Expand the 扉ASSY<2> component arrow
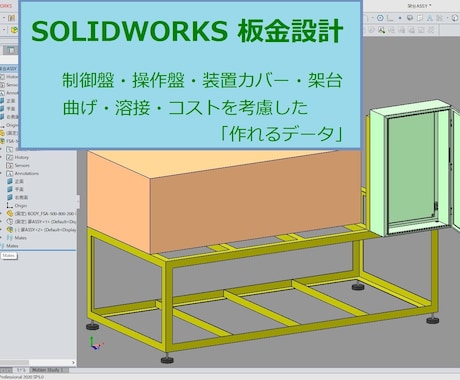This screenshot has width=460, height=380. click(2, 230)
